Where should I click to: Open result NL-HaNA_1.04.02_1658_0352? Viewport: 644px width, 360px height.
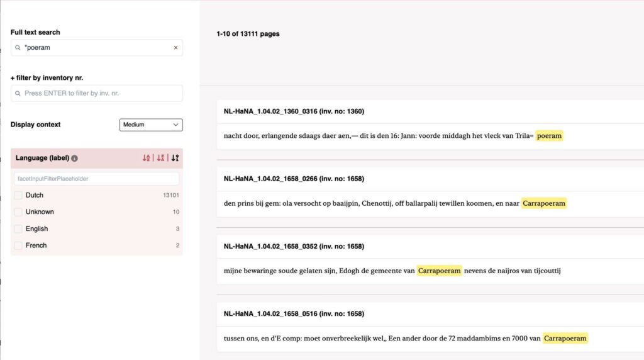294,246
